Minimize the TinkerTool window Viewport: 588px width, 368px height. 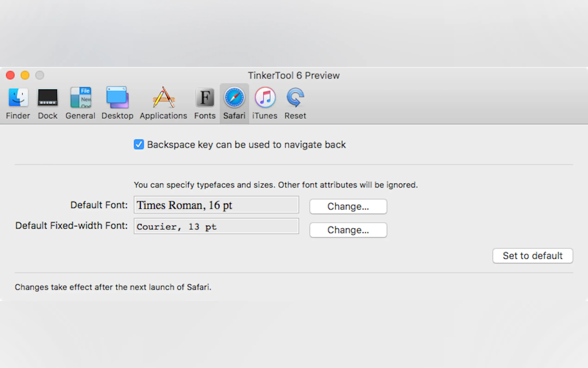click(25, 75)
